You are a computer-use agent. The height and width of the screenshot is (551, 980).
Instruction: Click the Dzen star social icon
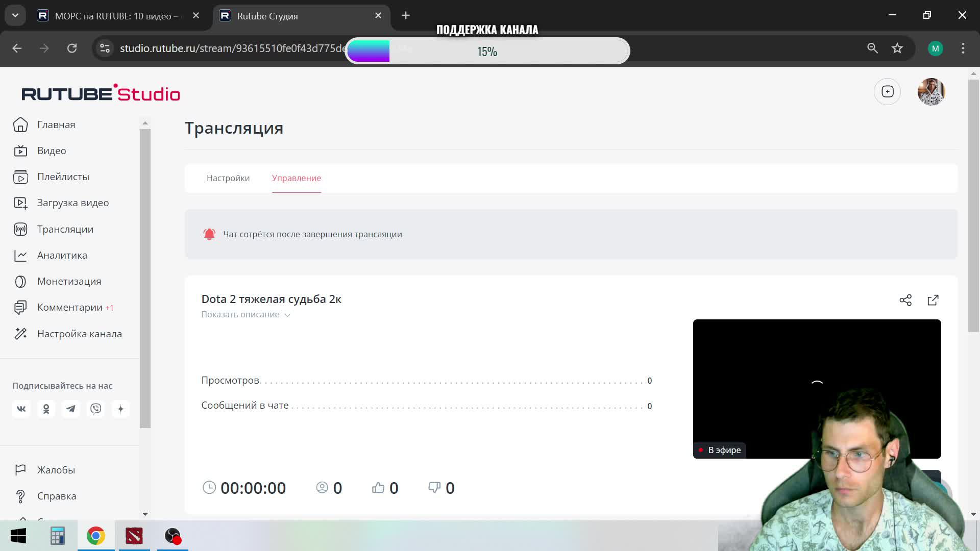[x=120, y=409]
